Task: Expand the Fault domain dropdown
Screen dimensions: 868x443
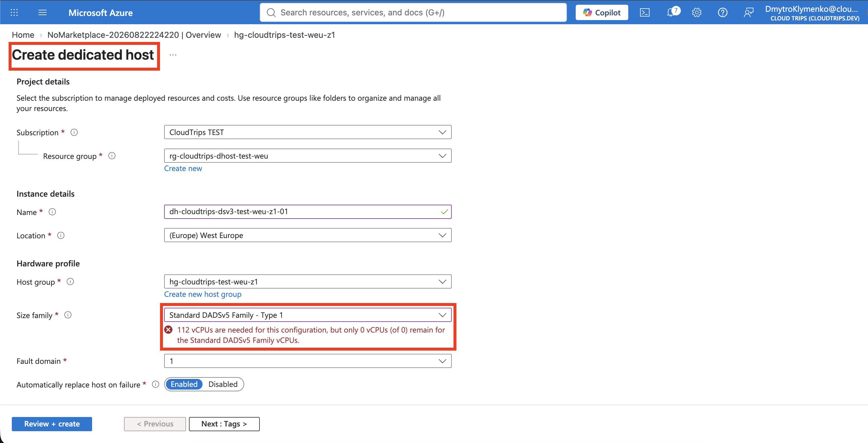Action: [x=308, y=361]
